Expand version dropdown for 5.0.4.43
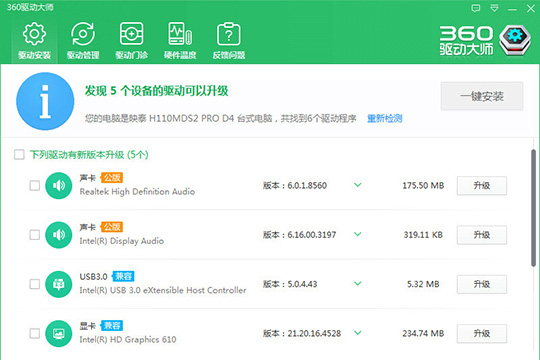The height and width of the screenshot is (360, 540). (x=358, y=284)
